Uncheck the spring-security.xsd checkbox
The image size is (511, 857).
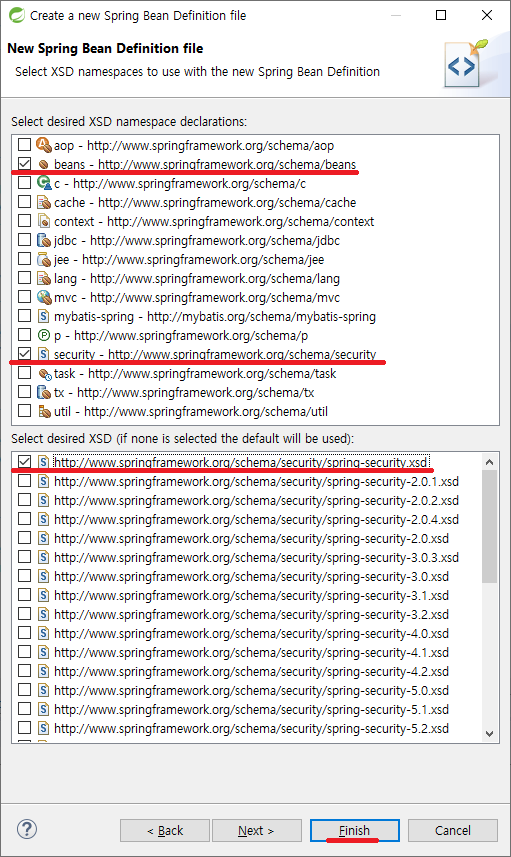(x=24, y=462)
